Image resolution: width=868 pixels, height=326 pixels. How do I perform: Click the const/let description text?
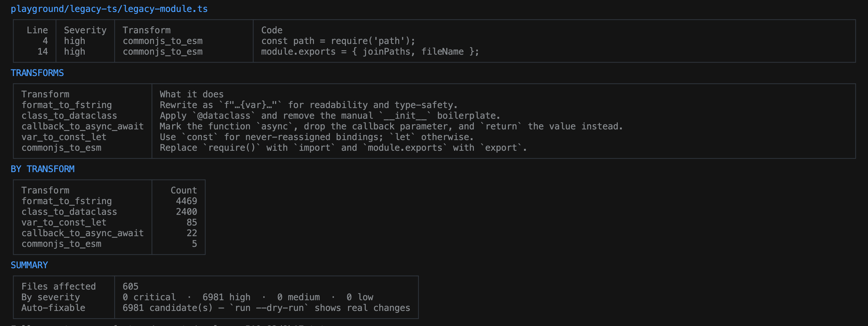tap(317, 137)
